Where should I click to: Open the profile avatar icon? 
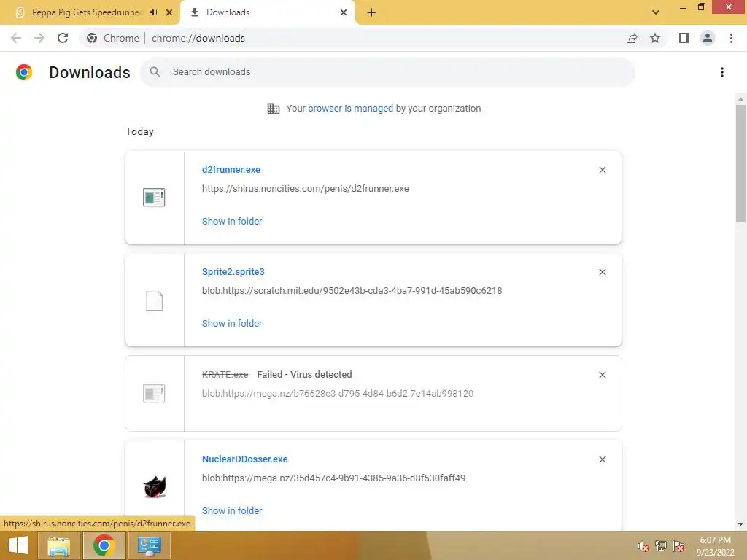708,38
